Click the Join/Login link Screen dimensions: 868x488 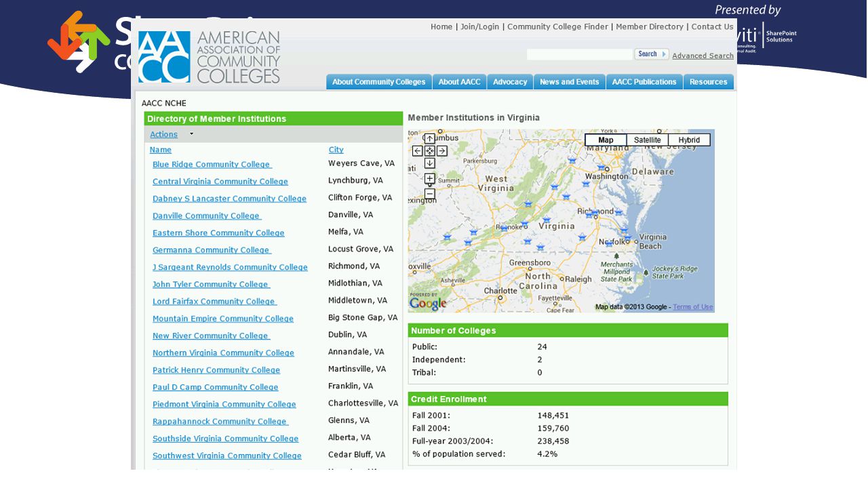click(x=479, y=27)
